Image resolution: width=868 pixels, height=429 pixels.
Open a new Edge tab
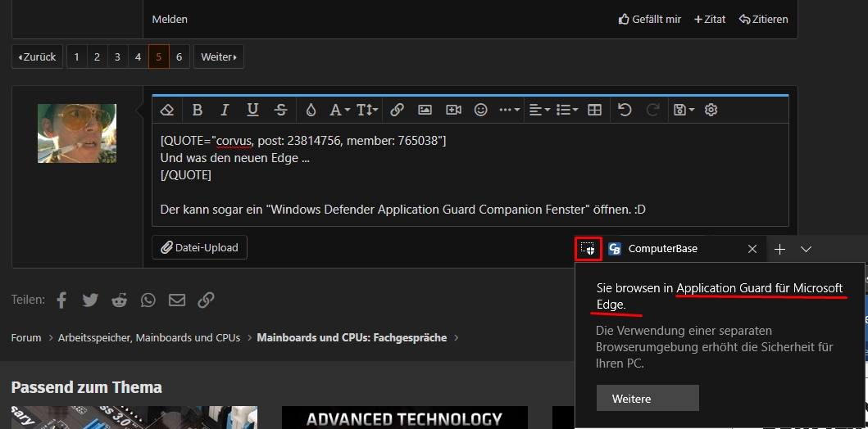(779, 250)
